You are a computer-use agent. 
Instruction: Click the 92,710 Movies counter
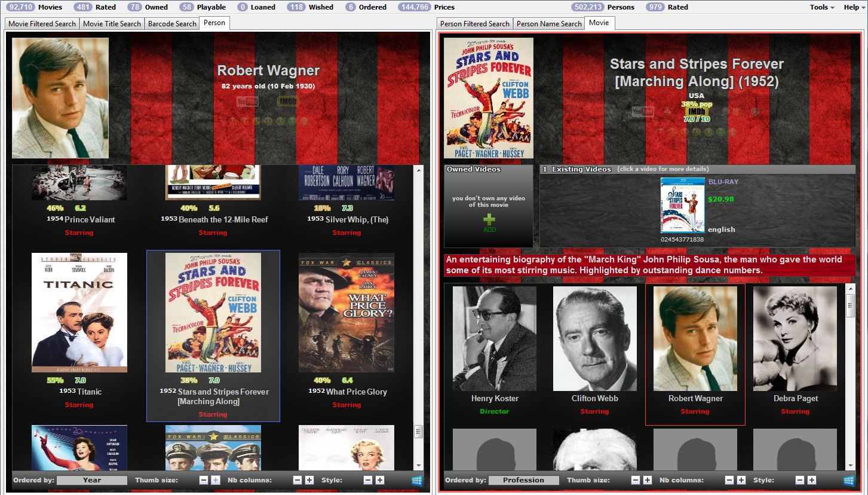tap(34, 7)
